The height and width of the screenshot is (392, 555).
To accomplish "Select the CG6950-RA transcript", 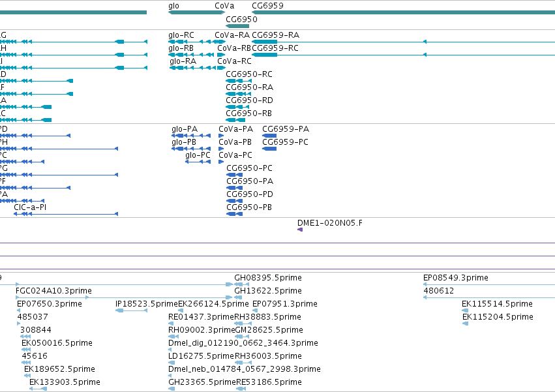I will (x=239, y=94).
